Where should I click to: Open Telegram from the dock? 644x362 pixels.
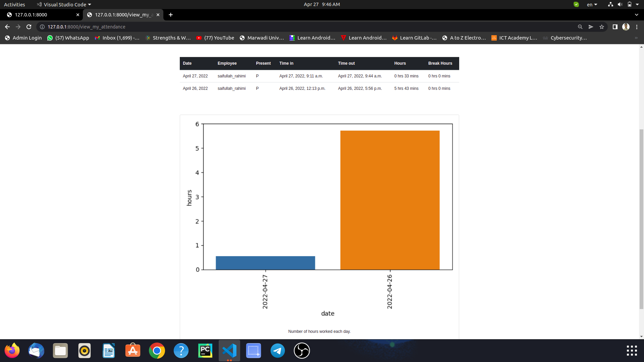(277, 351)
